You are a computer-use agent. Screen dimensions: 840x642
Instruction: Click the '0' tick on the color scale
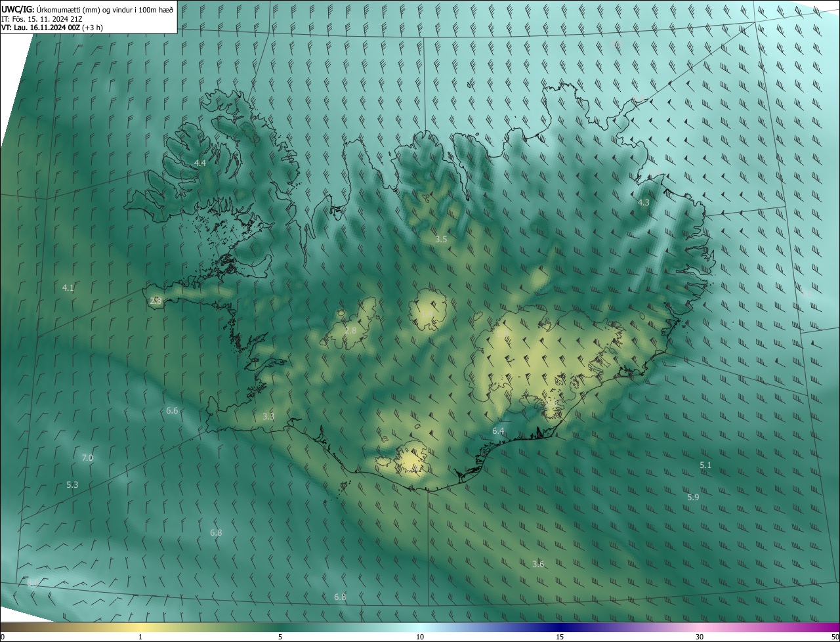(x=2, y=637)
